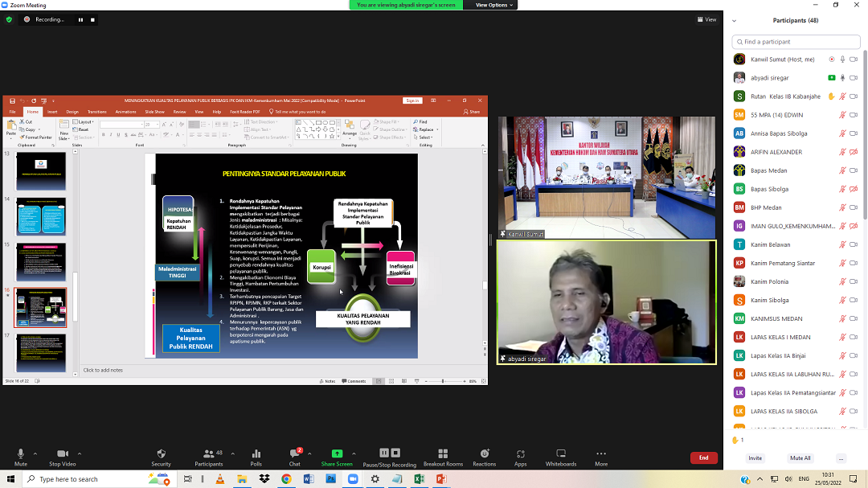
Task: Stop the recording in top-left indicator
Action: (92, 19)
